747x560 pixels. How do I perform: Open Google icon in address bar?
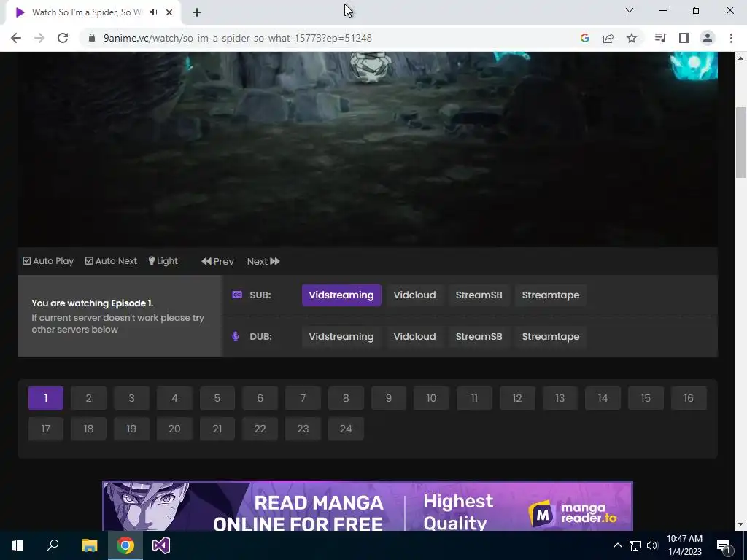pyautogui.click(x=584, y=38)
